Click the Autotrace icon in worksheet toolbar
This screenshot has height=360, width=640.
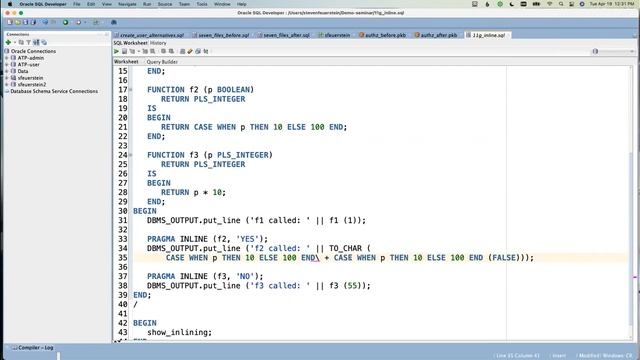tap(145, 51)
